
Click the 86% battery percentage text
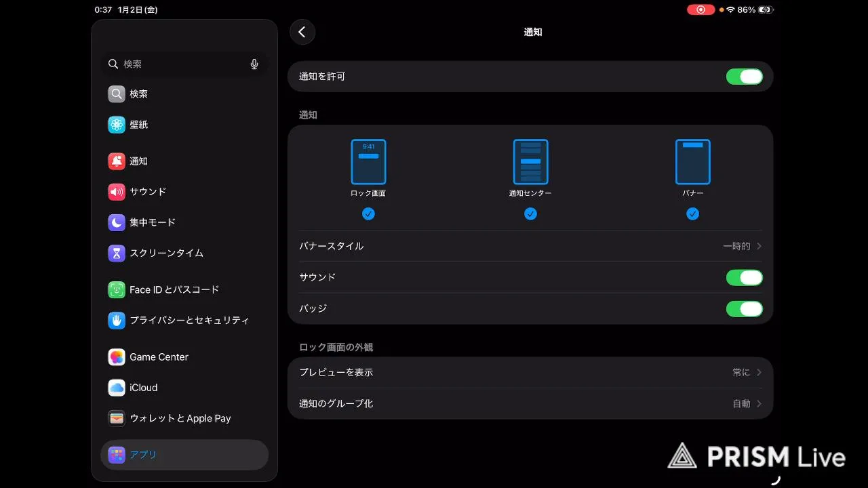tap(747, 9)
